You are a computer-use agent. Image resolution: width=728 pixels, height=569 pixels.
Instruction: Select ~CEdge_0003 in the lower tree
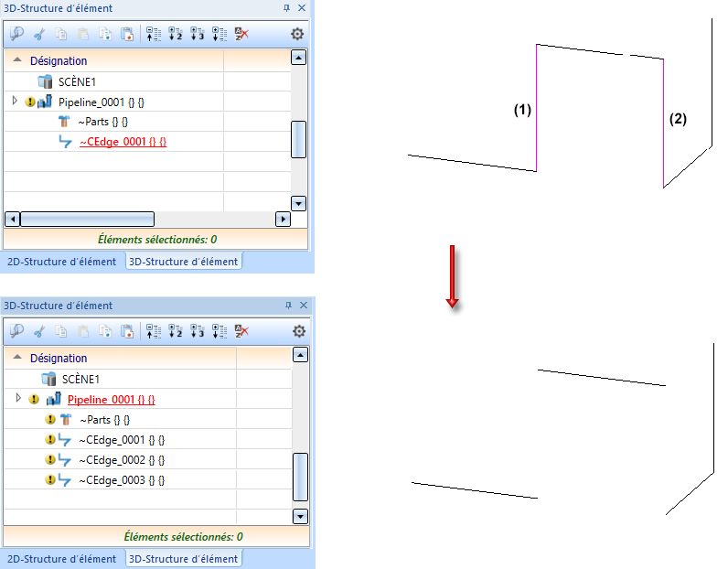click(x=122, y=480)
